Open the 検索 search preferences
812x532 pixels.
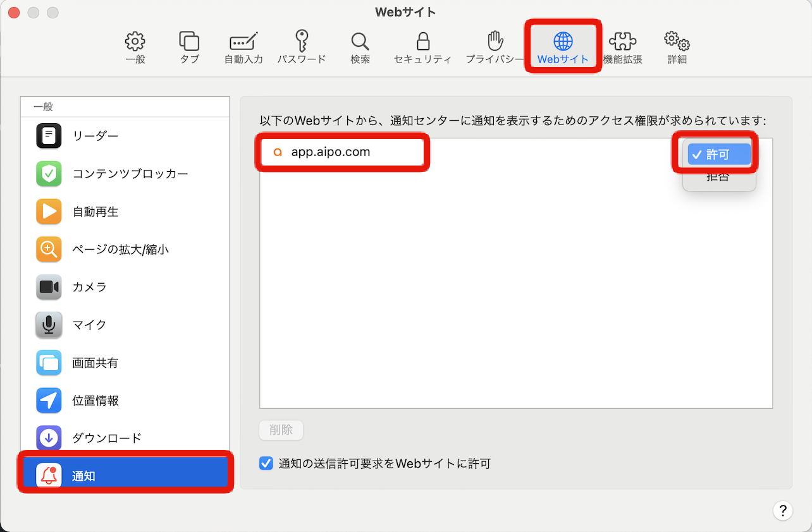pos(360,48)
